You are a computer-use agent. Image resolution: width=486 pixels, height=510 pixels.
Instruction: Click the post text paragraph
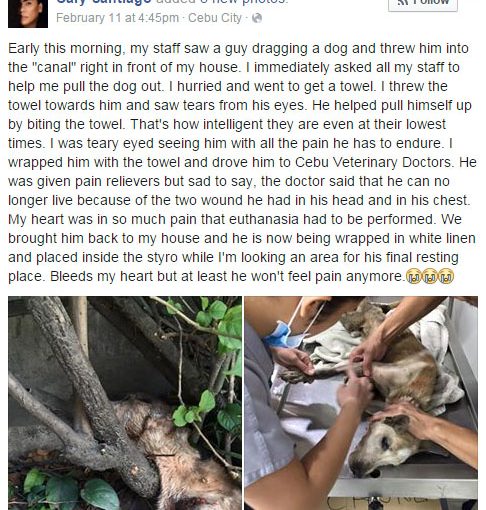click(242, 162)
